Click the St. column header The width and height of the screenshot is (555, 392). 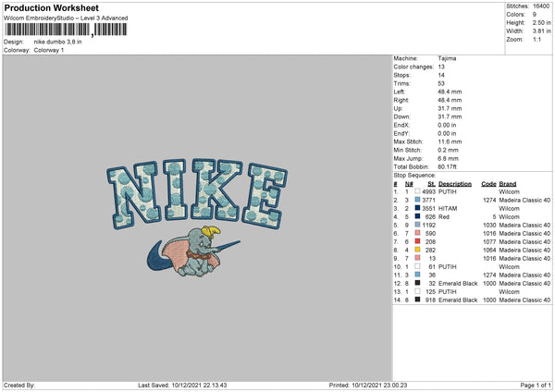pos(431,184)
